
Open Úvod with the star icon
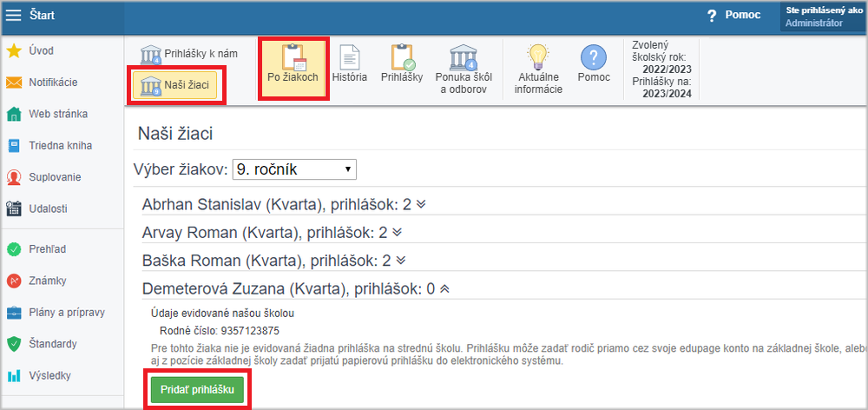[x=13, y=51]
